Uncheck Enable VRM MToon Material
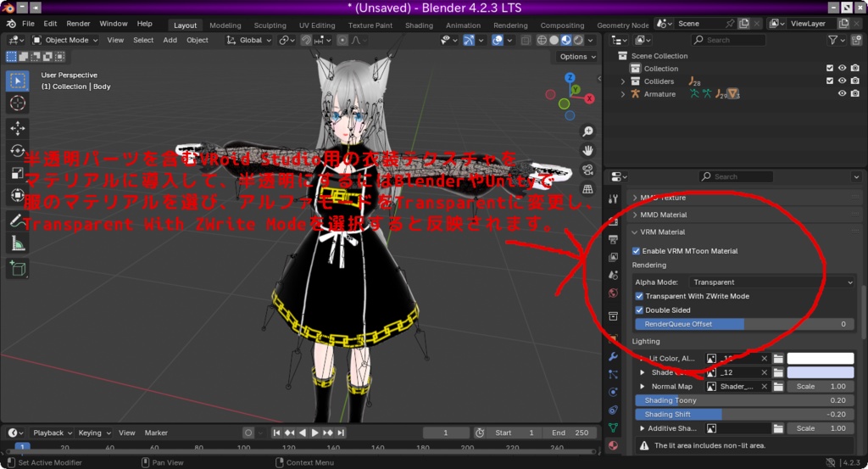868x469 pixels. [x=636, y=251]
